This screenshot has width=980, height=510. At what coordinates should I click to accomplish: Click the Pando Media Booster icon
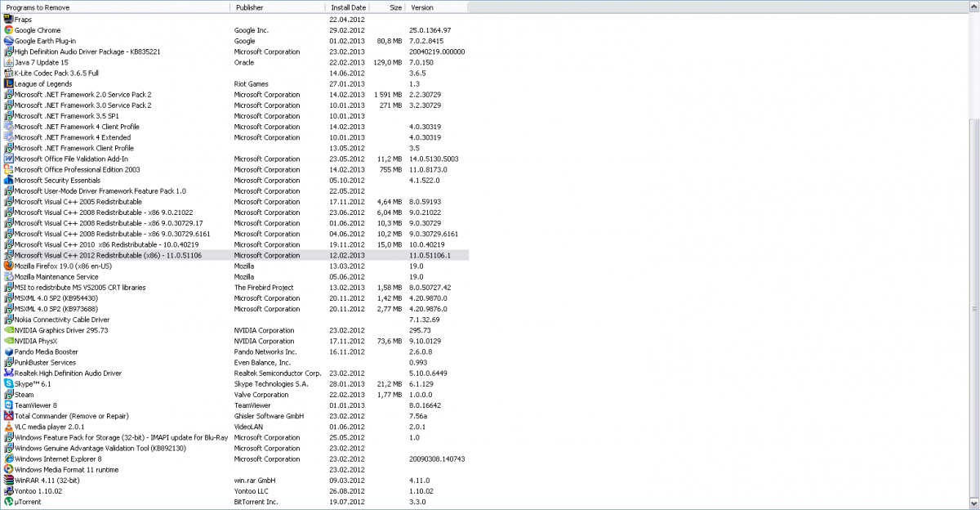8,351
